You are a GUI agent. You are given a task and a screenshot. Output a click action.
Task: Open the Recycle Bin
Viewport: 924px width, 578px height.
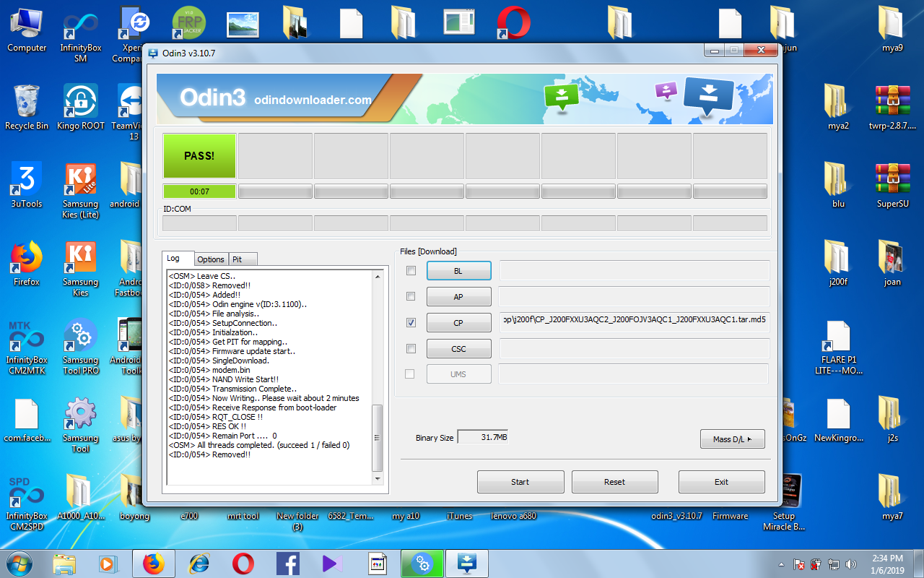click(27, 107)
